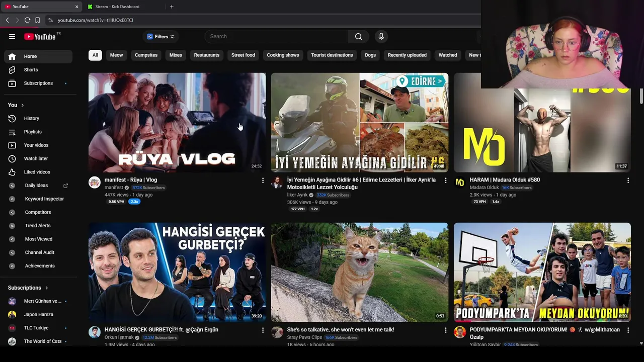
Task: Open Japon Hamza subscription channel
Action: click(x=38, y=314)
